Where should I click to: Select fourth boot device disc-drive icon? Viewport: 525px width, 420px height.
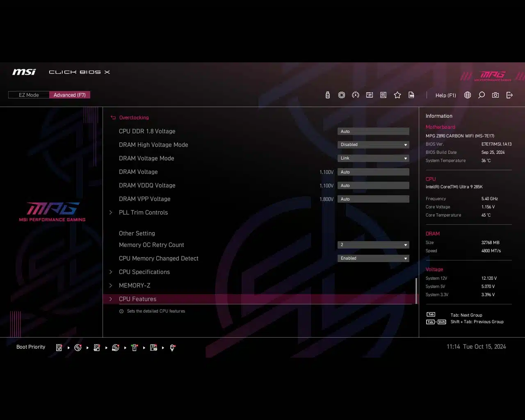116,347
